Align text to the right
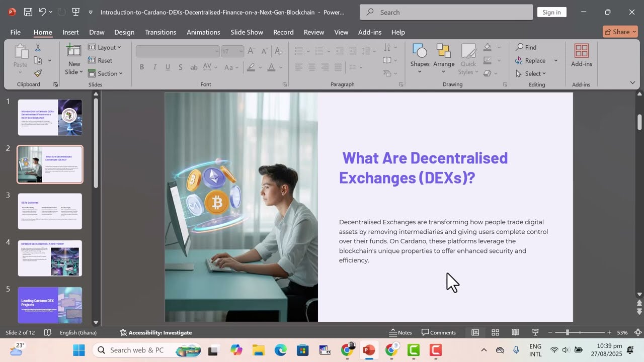 (x=325, y=67)
